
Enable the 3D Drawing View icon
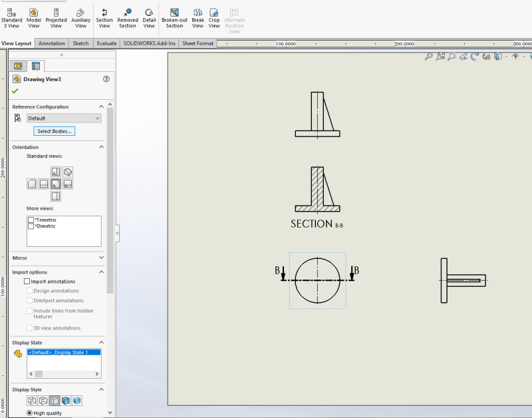tap(486, 57)
